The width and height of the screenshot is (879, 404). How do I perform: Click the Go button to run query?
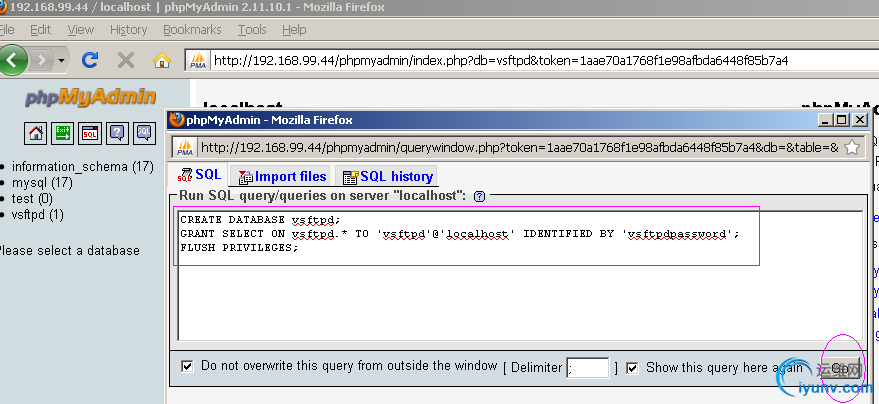click(840, 368)
